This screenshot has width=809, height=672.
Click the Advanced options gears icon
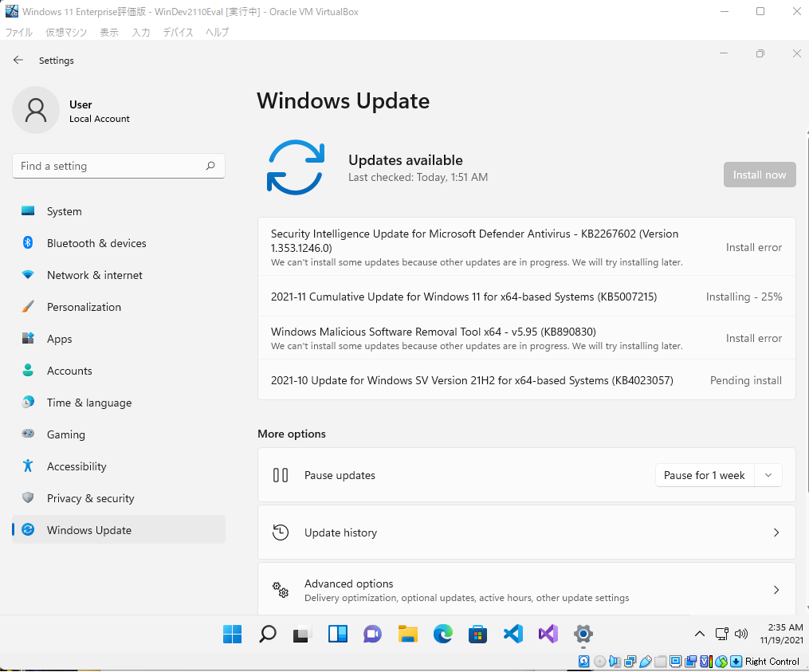click(x=280, y=589)
